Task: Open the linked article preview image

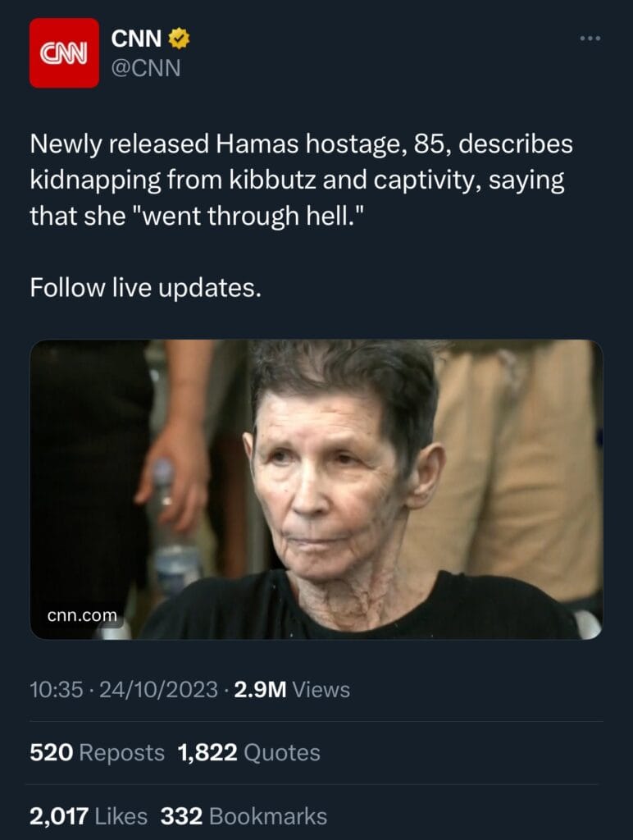Action: click(x=316, y=489)
